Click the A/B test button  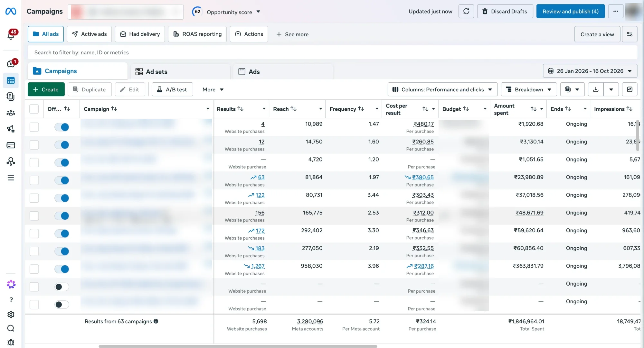pos(172,89)
